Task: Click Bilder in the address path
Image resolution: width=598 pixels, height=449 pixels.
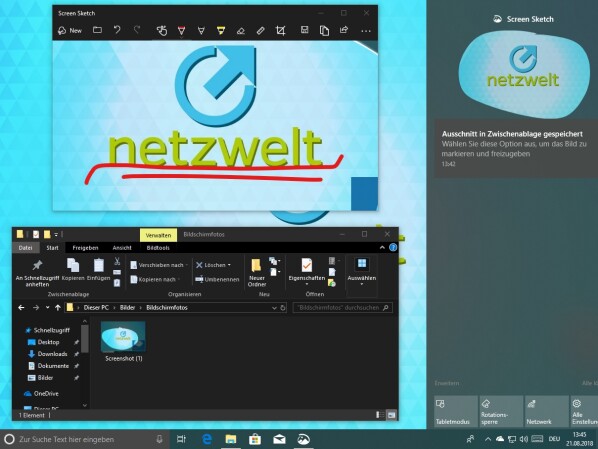Action: [x=127, y=307]
